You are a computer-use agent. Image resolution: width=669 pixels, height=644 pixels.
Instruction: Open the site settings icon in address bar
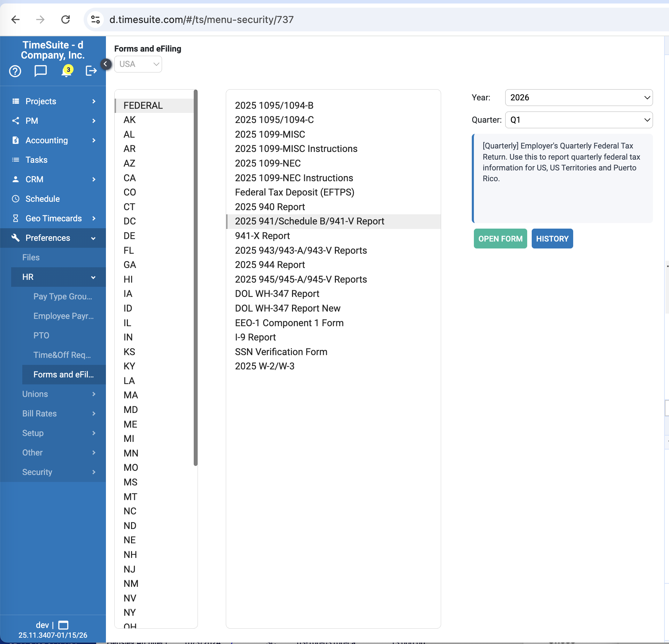95,20
